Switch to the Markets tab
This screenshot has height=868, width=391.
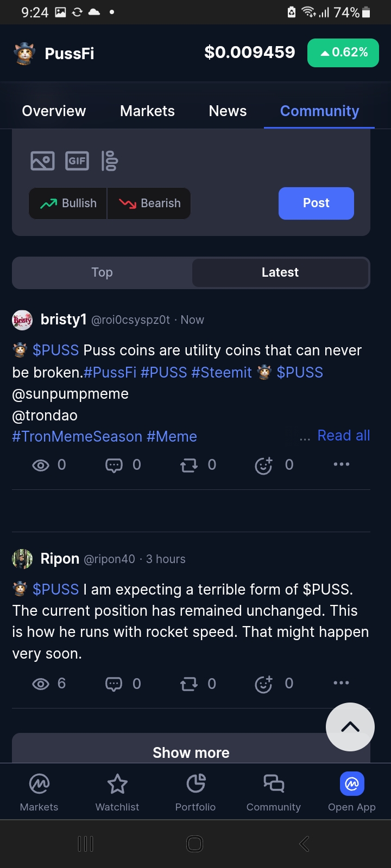pos(147,111)
